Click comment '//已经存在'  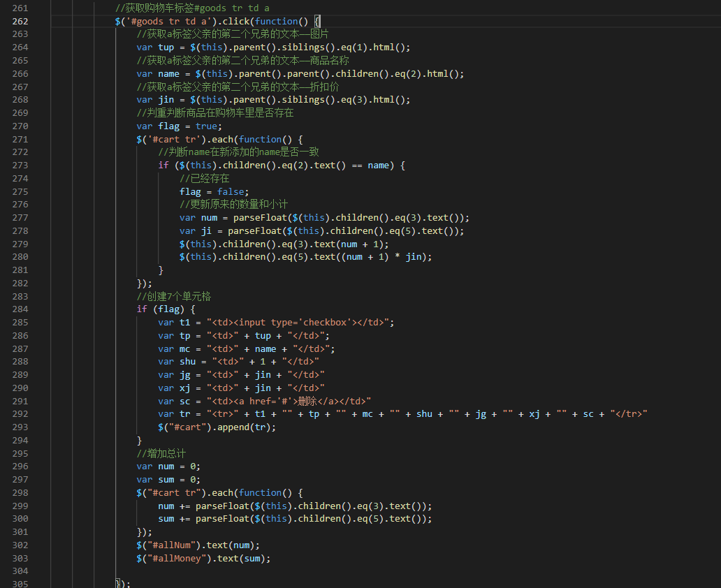pos(205,179)
